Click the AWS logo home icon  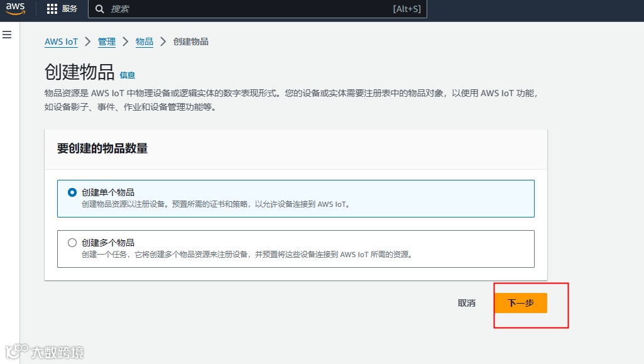15,8
